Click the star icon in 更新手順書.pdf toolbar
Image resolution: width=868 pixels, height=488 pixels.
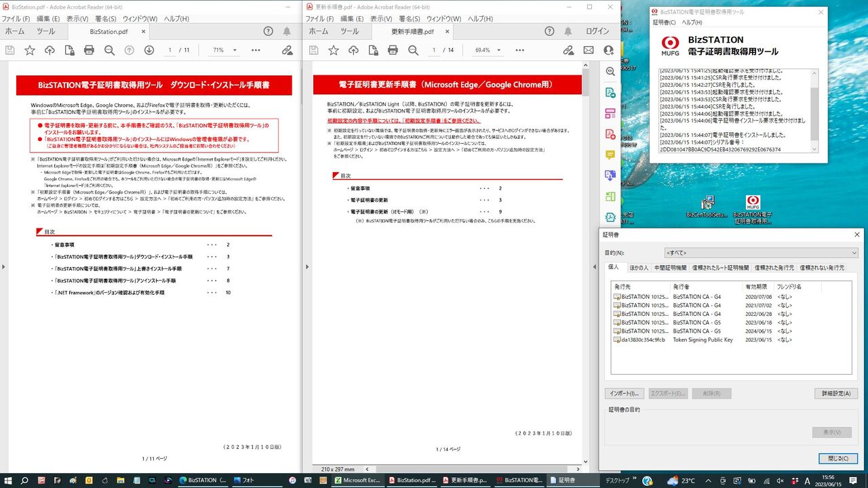[x=334, y=50]
